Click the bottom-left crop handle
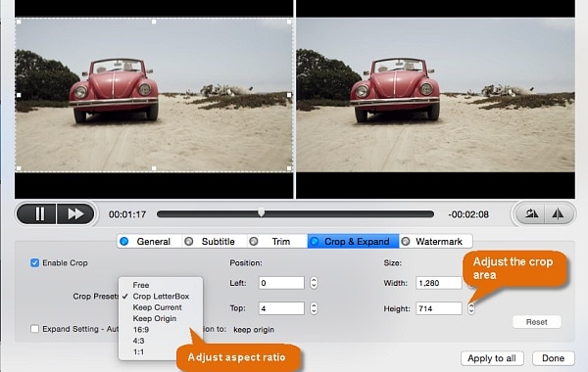 point(19,168)
